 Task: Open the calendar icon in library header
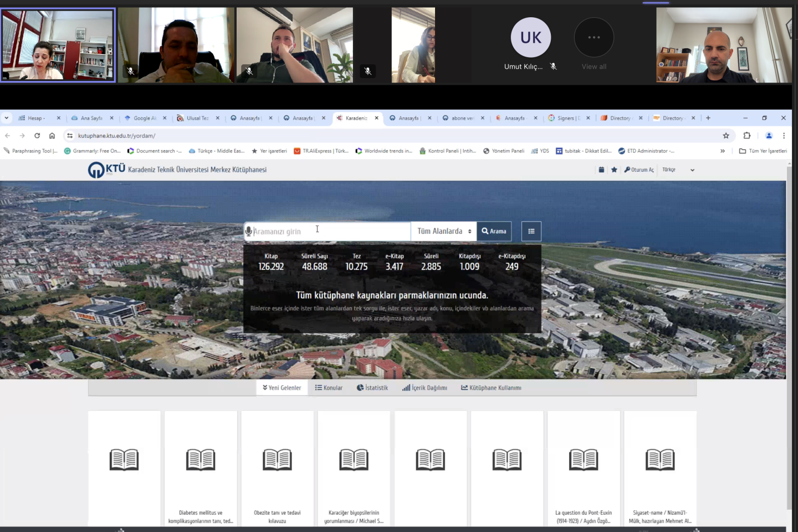tap(601, 170)
